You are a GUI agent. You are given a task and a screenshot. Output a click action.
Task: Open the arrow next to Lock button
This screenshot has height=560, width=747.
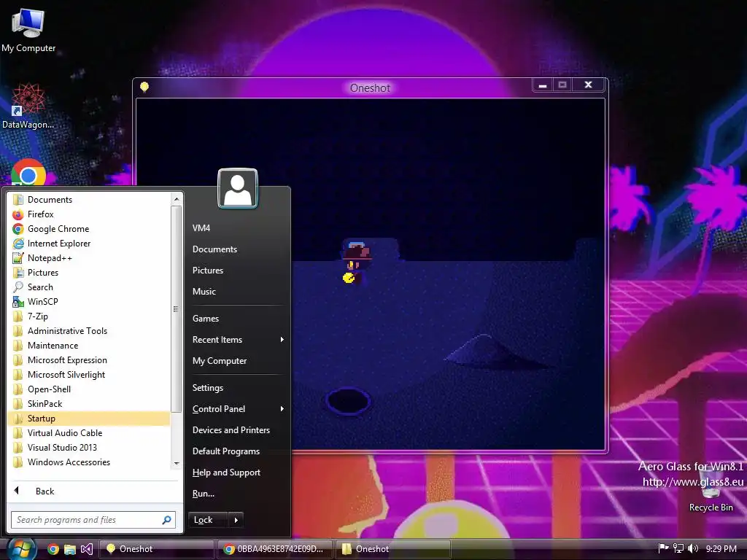tap(236, 520)
